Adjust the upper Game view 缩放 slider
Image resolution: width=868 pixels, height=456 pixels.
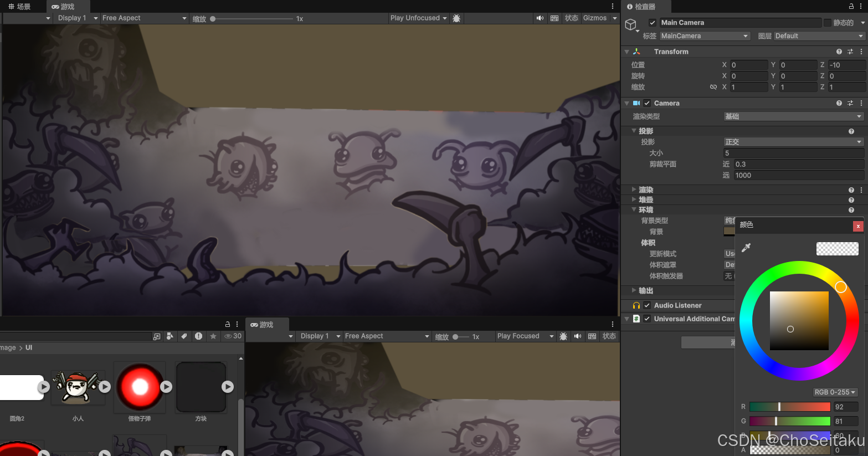point(252,19)
